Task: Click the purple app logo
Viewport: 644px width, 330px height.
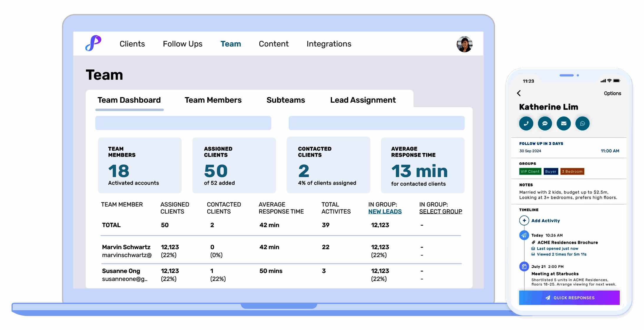Action: [x=93, y=44]
